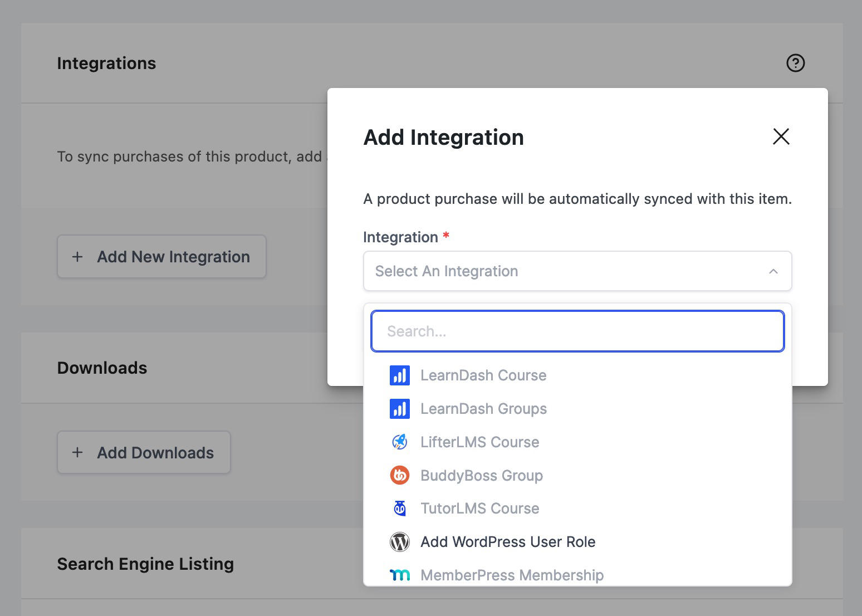Select the MemberPress Membership icon
This screenshot has height=616, width=862.
[x=399, y=575]
